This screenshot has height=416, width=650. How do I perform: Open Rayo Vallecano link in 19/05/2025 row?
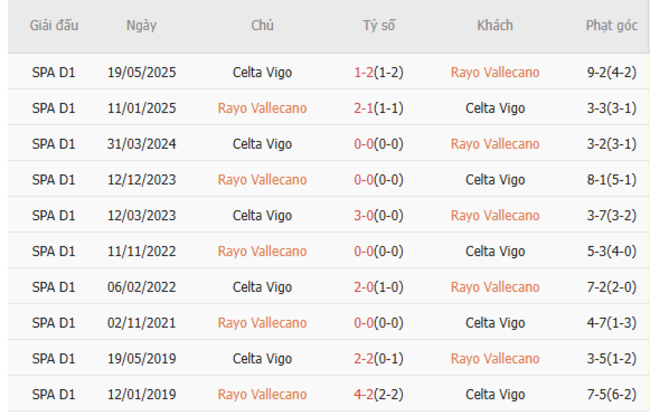point(495,72)
